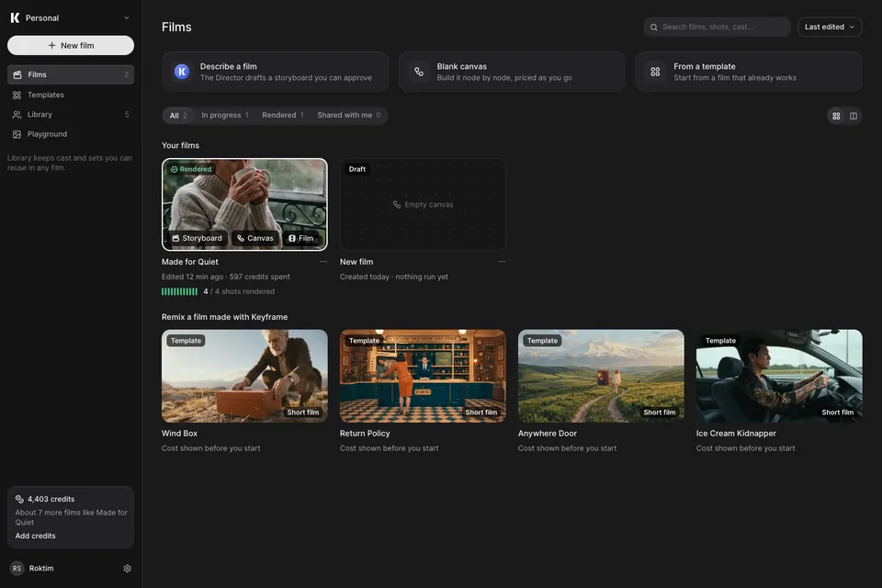Show the All films tab

click(178, 116)
